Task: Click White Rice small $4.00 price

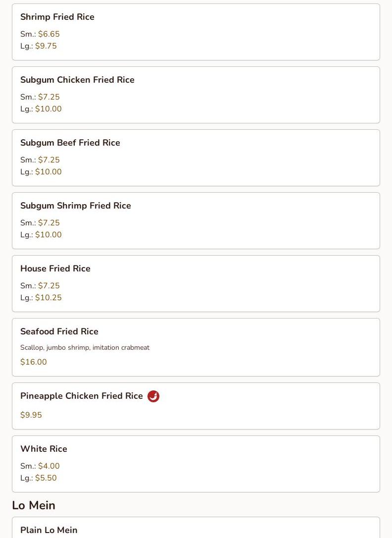Action: point(49,466)
